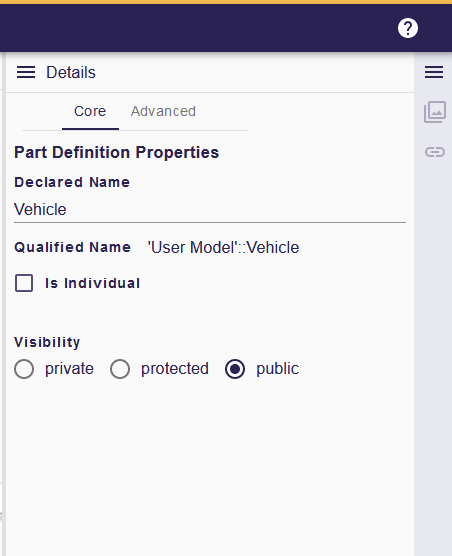This screenshot has width=452, height=556.
Task: Click the Visibility label
Action: pos(47,342)
